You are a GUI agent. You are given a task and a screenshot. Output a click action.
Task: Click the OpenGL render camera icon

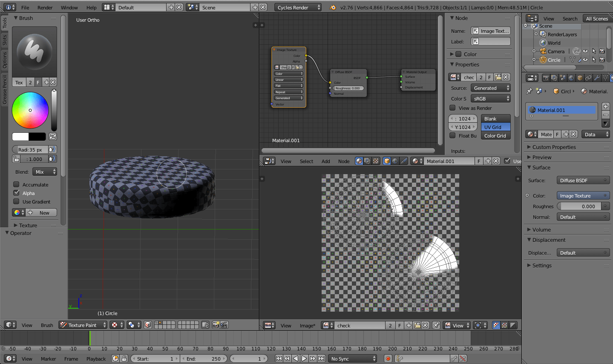pyautogui.click(x=216, y=325)
